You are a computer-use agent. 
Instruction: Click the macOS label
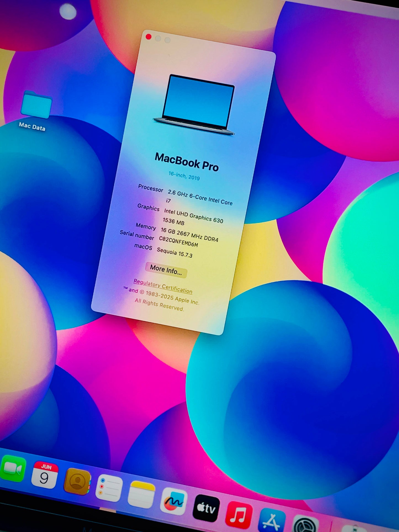tap(143, 246)
